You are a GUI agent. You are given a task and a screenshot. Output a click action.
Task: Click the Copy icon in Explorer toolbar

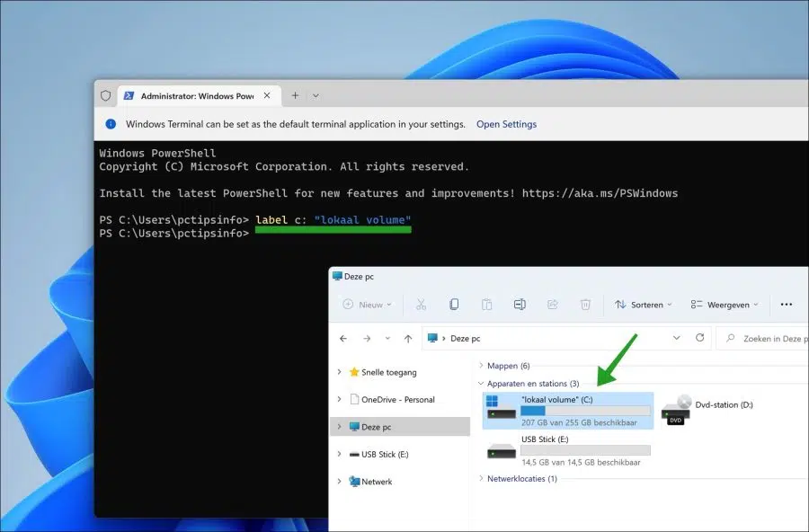pos(454,305)
